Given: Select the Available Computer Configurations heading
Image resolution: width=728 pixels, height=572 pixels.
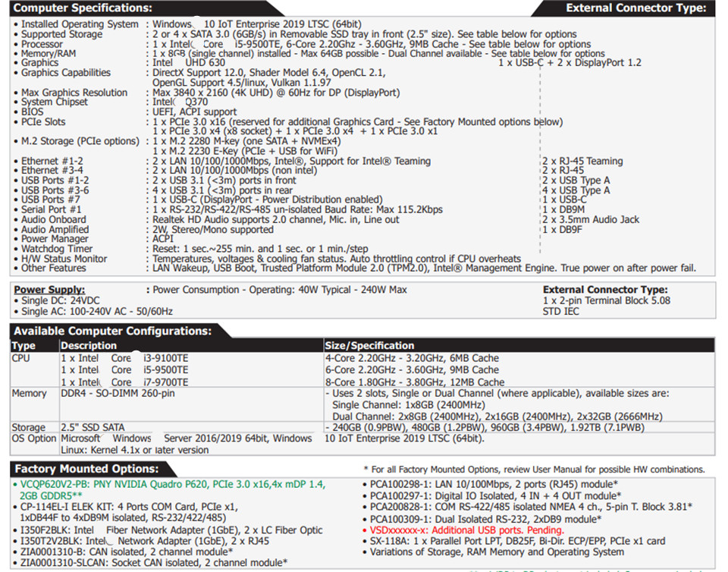Looking at the screenshot, I should (112, 331).
